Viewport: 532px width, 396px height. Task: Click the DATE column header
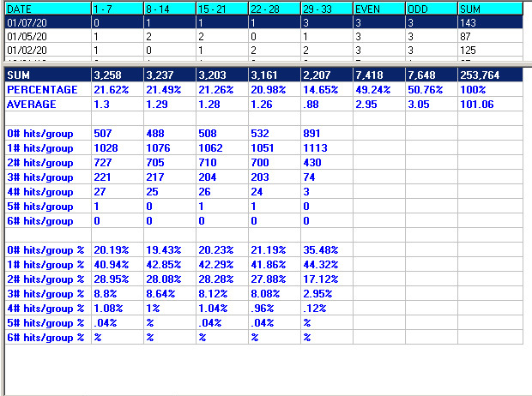click(48, 9)
